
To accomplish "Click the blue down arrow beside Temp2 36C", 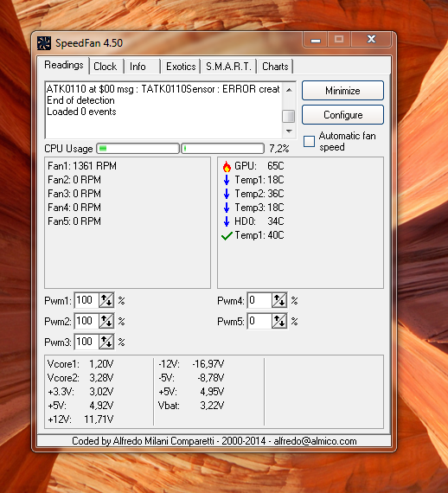I will 227,194.
